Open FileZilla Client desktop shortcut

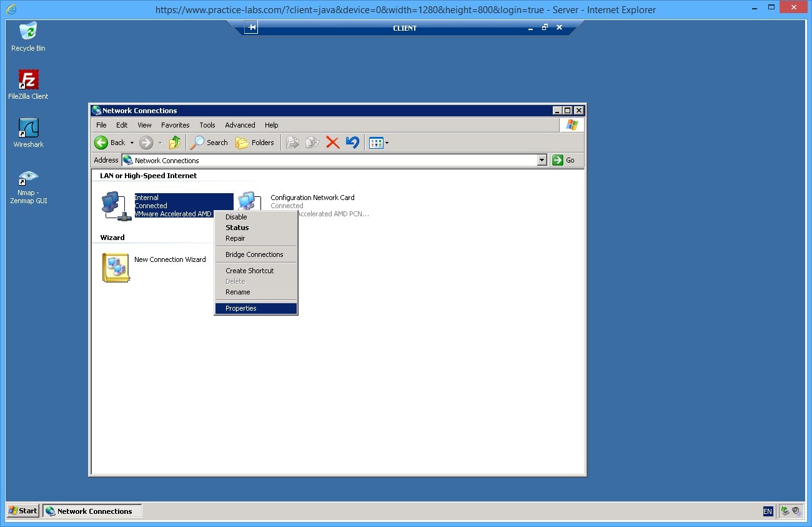click(28, 80)
